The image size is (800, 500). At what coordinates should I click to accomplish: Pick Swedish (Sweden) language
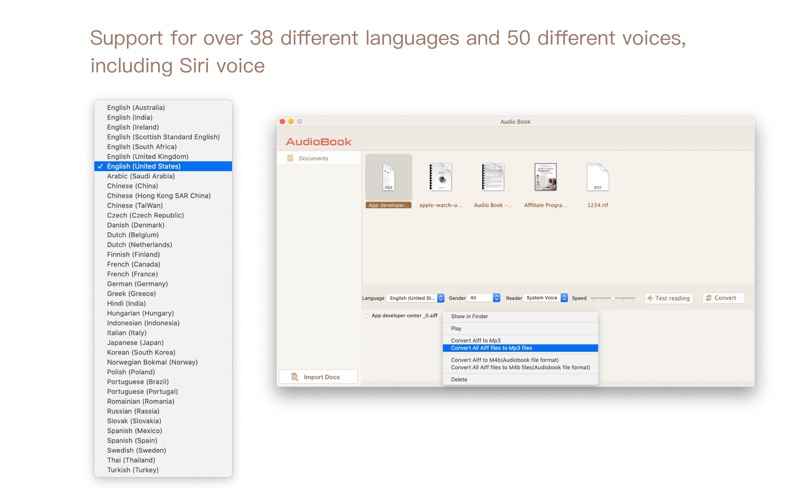click(163, 451)
